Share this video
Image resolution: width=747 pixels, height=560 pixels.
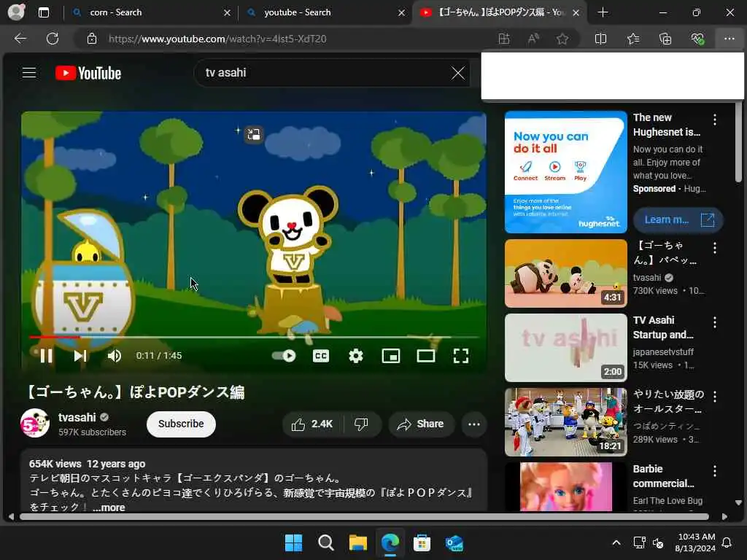tap(421, 424)
